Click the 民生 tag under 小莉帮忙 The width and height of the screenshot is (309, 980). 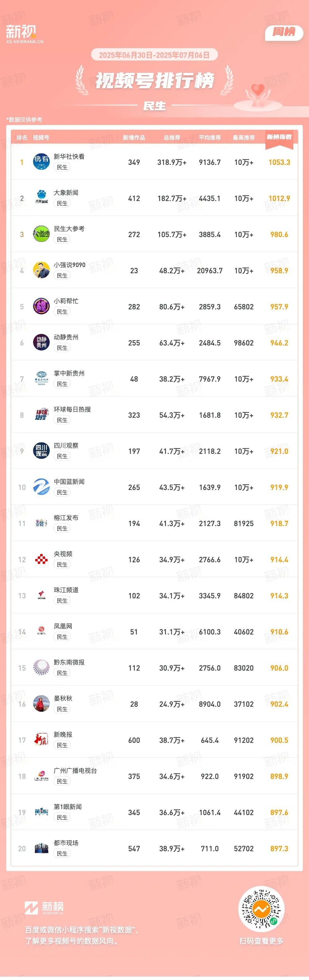click(62, 312)
